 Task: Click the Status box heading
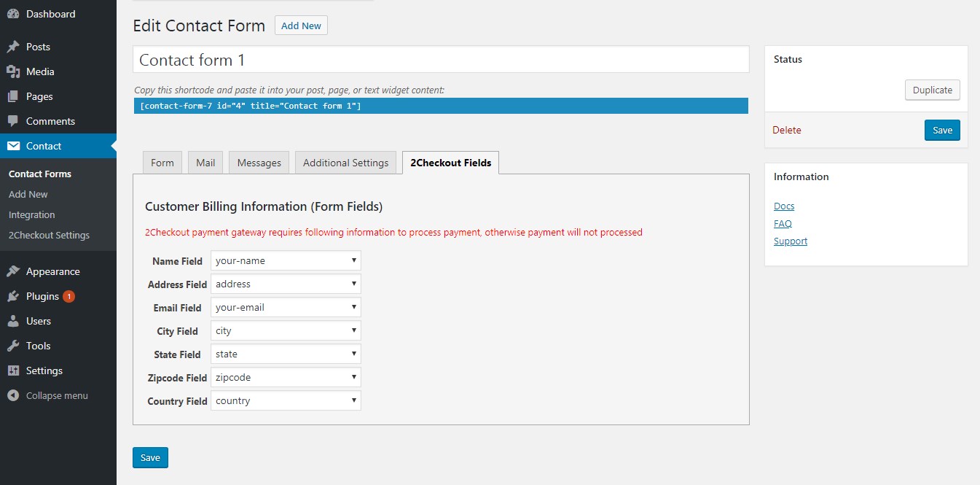pos(788,59)
